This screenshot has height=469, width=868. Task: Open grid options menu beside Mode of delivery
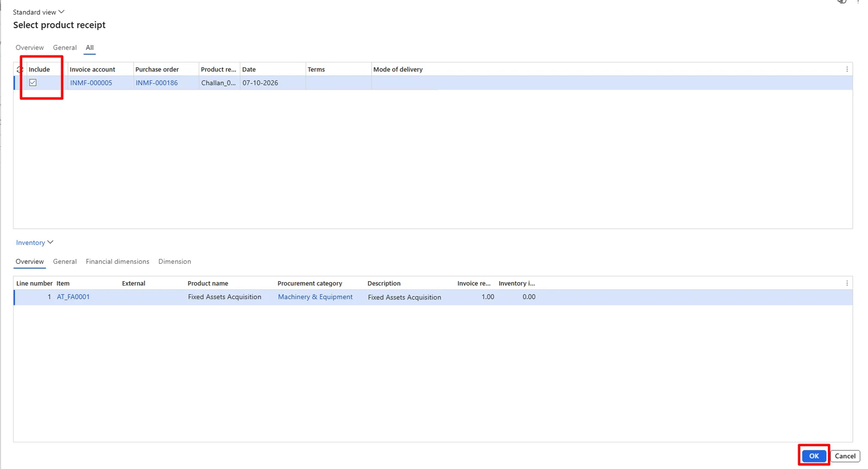tap(847, 69)
